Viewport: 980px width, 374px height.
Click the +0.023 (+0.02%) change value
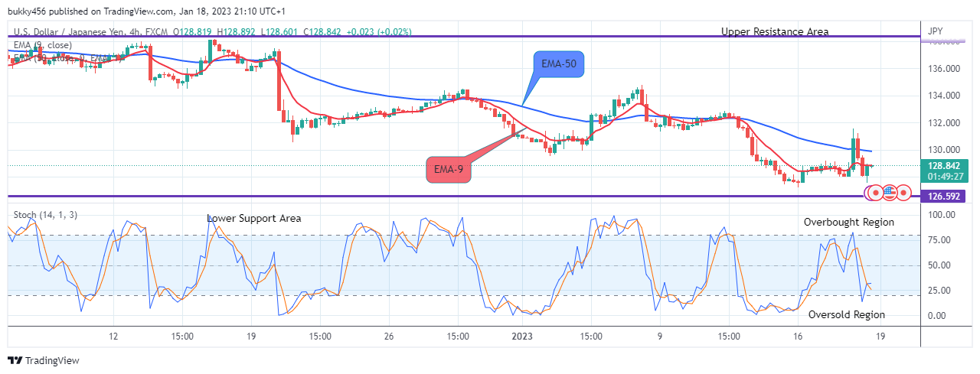point(379,31)
